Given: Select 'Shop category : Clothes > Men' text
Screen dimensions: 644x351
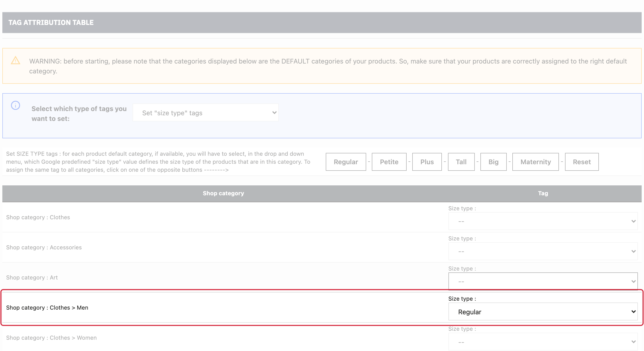Looking at the screenshot, I should [47, 308].
